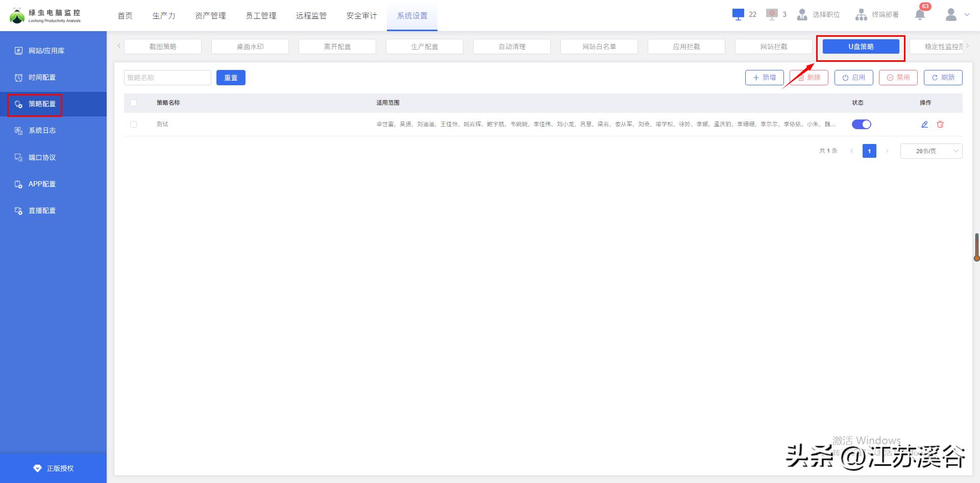Delete the 测试 policy with trash icon

(940, 124)
